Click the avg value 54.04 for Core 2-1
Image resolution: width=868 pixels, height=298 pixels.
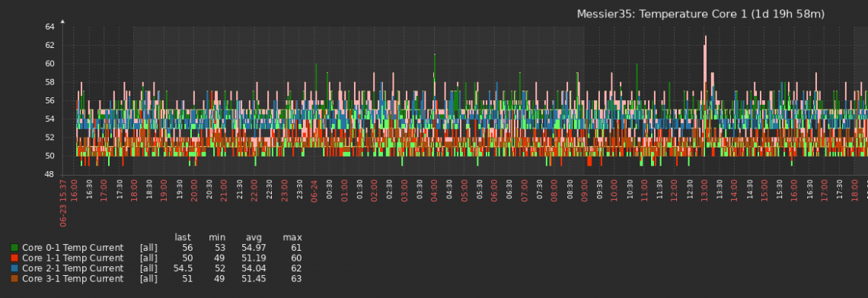point(254,268)
